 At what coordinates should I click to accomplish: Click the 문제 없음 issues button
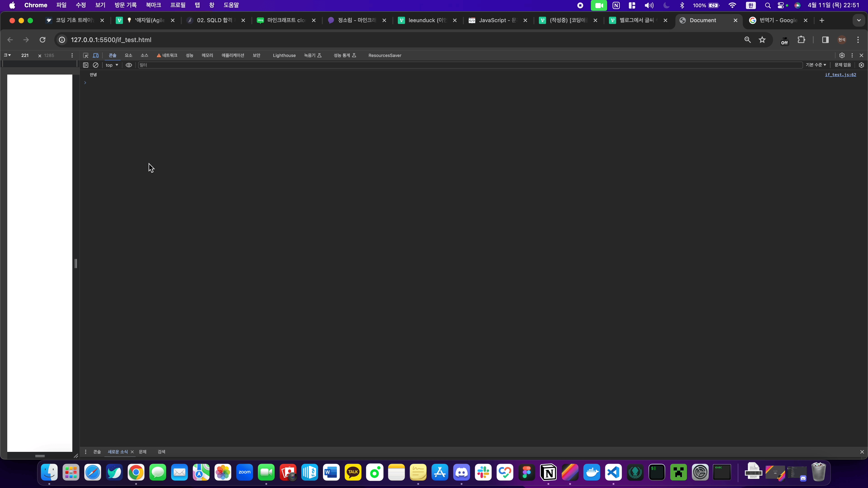842,65
